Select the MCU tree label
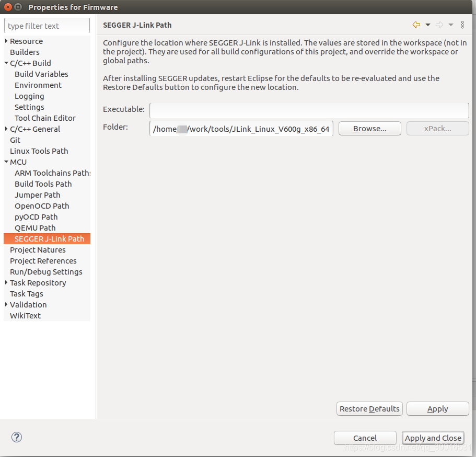 [x=18, y=162]
